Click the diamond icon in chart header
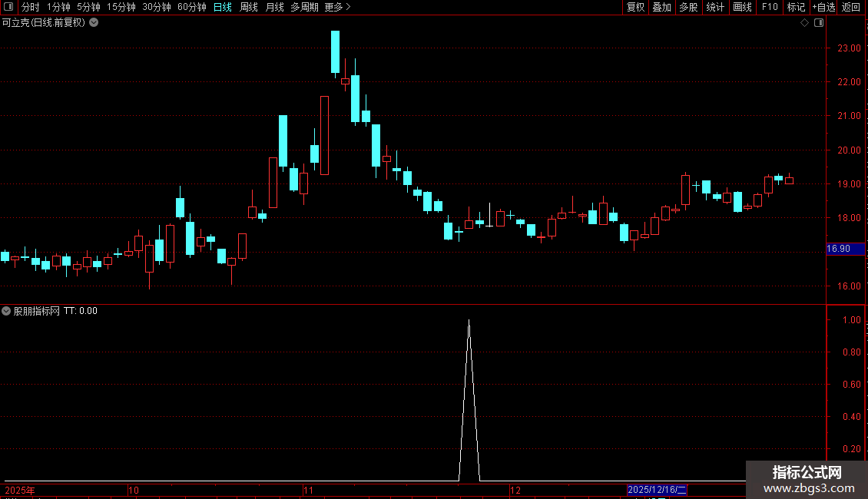The height and width of the screenshot is (499, 868). pyautogui.click(x=805, y=23)
